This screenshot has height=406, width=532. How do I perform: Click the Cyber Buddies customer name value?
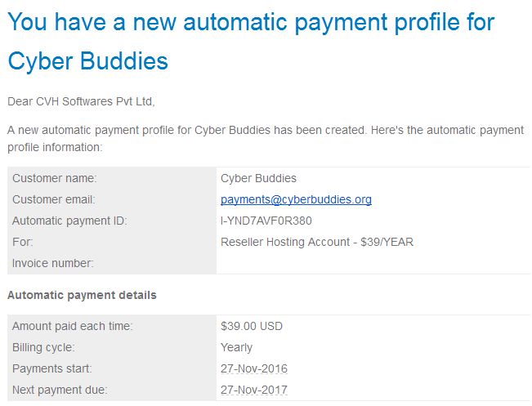(258, 178)
